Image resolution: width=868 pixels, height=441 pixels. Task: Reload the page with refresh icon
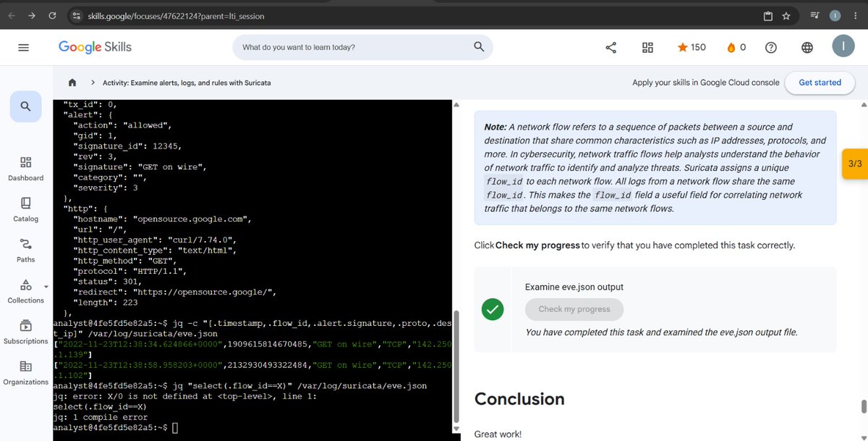click(x=52, y=15)
